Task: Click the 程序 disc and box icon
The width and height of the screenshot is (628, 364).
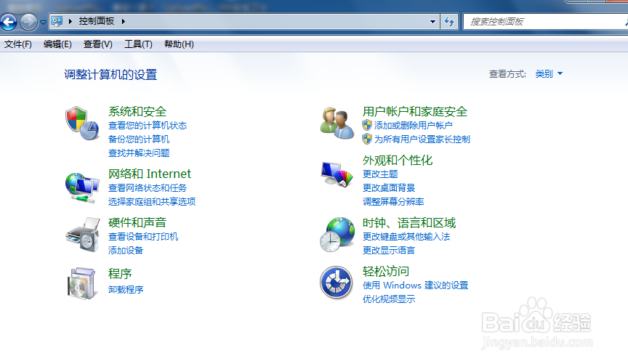Action: pyautogui.click(x=82, y=283)
